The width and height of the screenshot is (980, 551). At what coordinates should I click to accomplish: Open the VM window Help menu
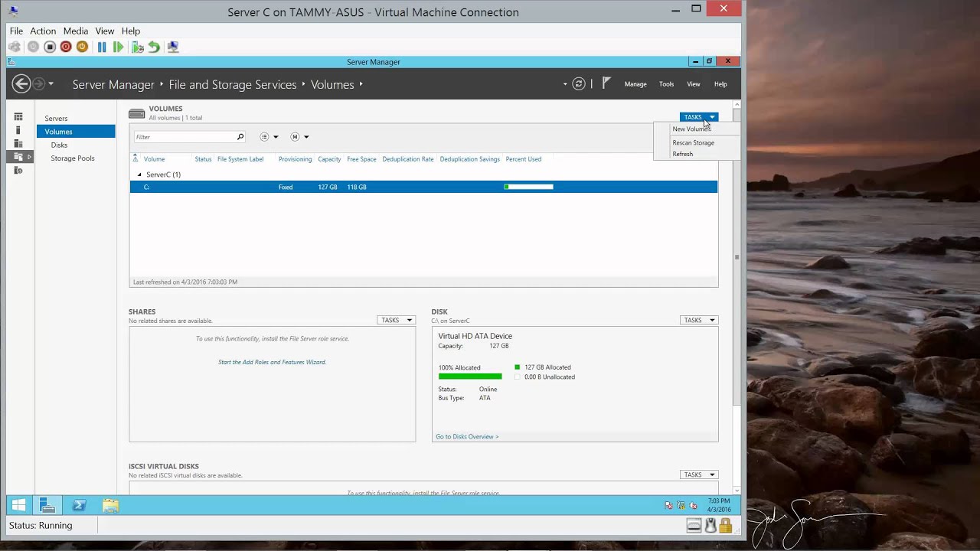point(131,31)
